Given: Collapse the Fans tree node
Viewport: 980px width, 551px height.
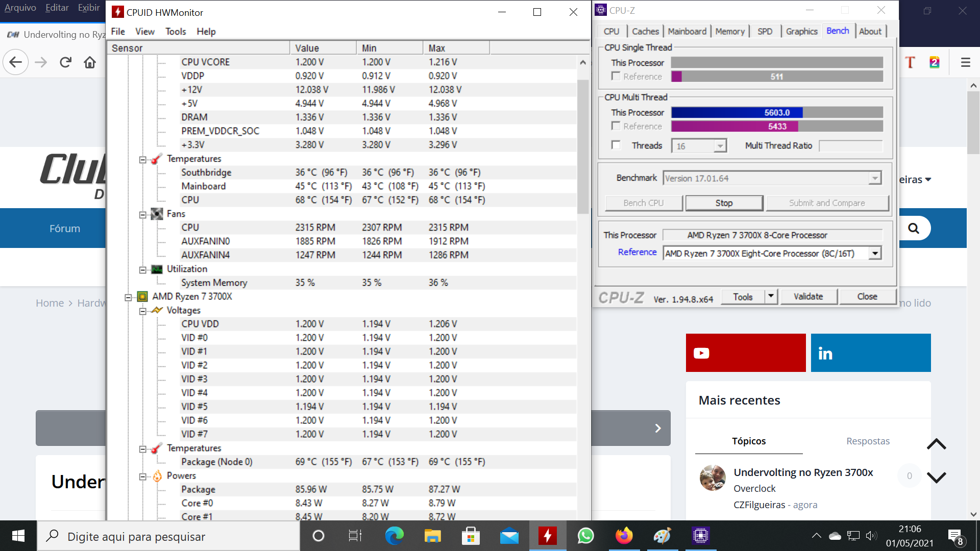Looking at the screenshot, I should (143, 215).
